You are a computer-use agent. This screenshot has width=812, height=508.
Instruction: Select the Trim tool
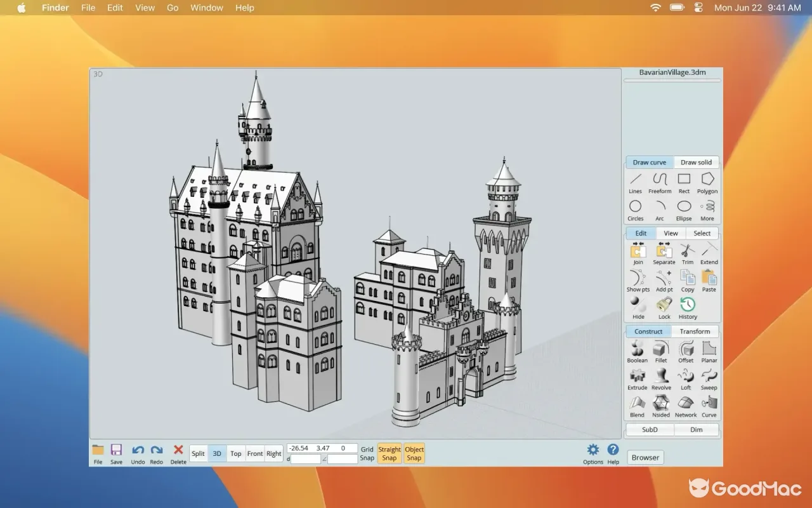click(x=688, y=254)
